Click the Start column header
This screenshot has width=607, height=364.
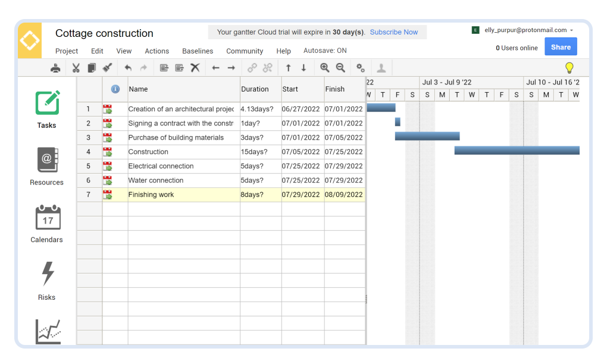[x=303, y=89]
